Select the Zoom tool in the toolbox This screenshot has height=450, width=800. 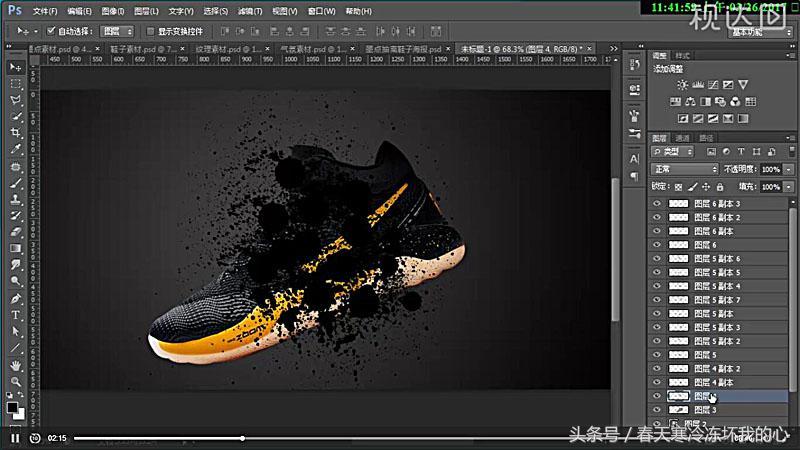(x=16, y=382)
